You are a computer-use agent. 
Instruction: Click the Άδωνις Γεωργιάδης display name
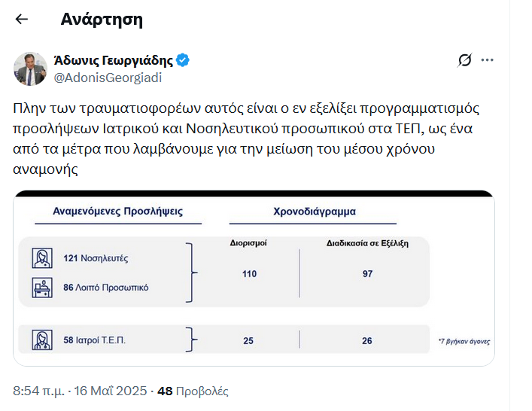coord(114,60)
